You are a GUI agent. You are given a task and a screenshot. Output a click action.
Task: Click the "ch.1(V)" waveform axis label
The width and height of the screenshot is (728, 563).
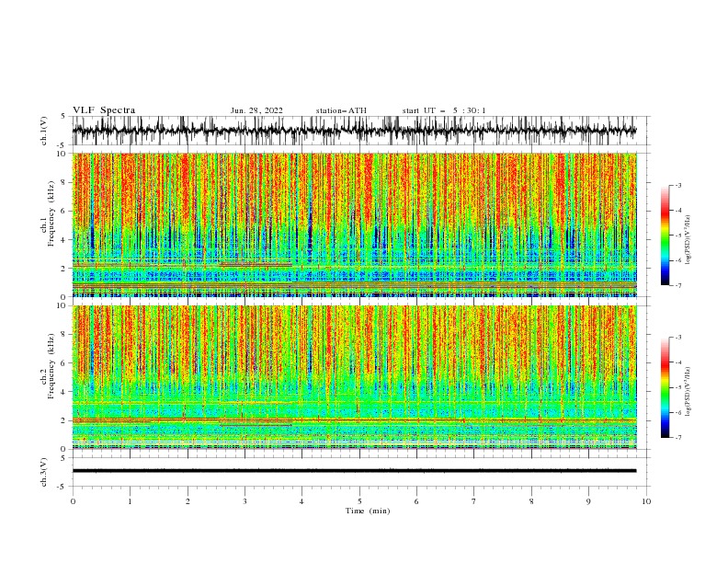click(44, 131)
